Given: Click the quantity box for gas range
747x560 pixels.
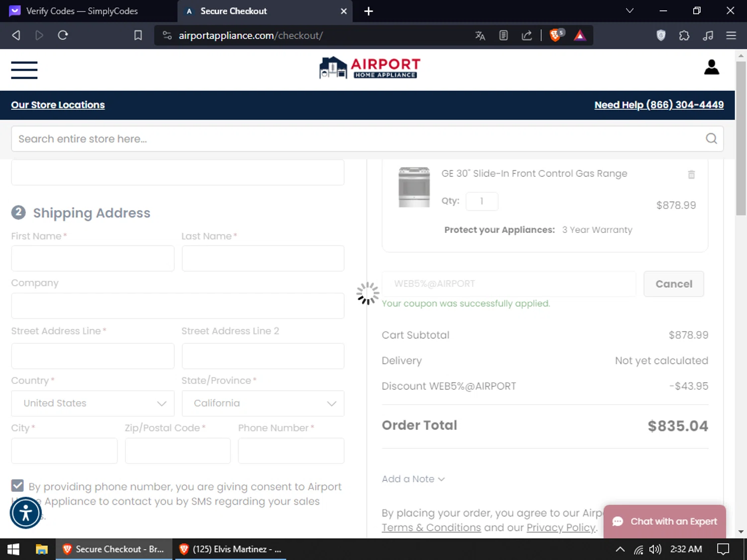Looking at the screenshot, I should pos(482,201).
